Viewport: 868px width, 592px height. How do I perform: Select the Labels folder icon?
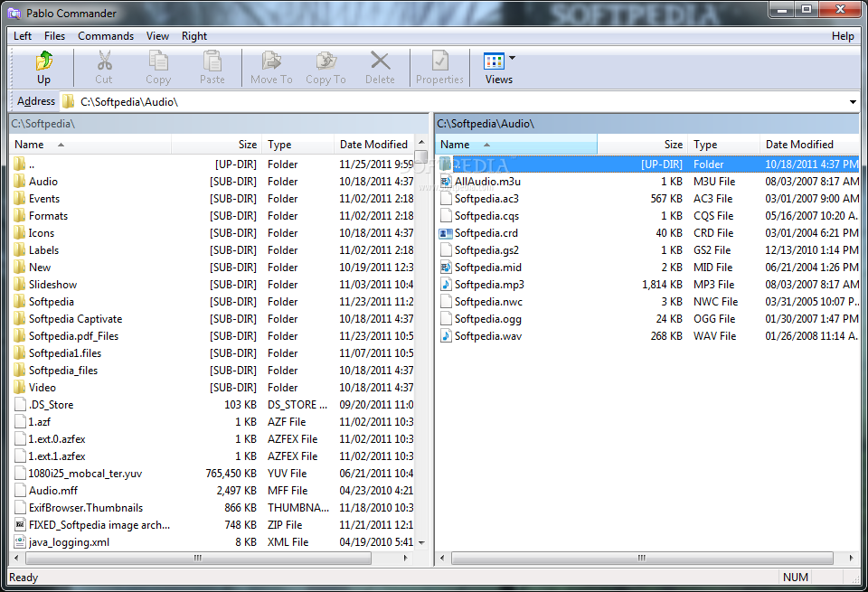(19, 250)
